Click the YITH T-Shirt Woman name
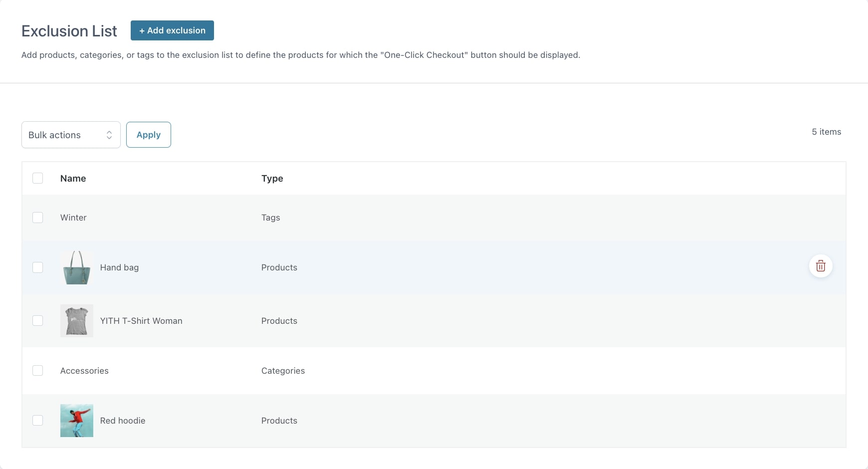Viewport: 868px width, 469px height. 141,321
